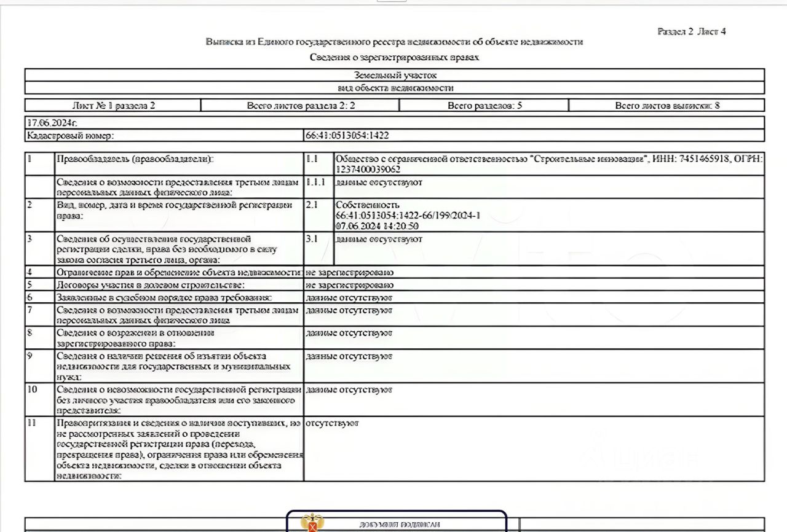Select the row label "Правообладатель (правообладатели):"
The width and height of the screenshot is (787, 532).
(x=135, y=159)
